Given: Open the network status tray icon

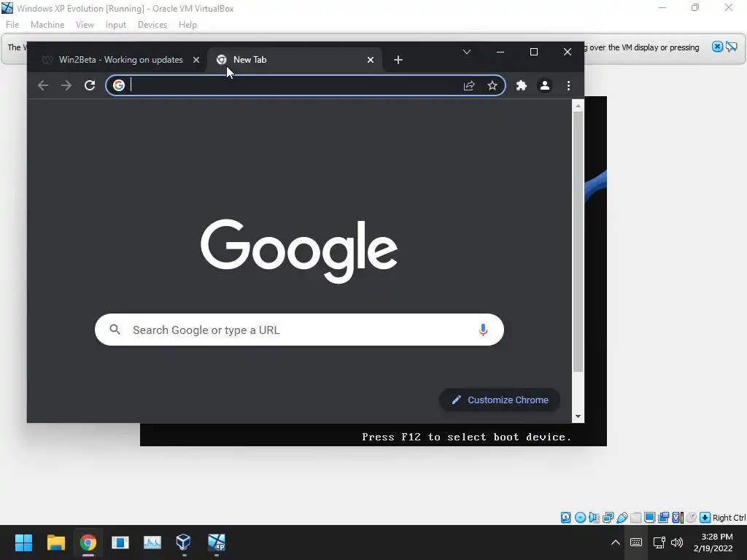Looking at the screenshot, I should (659, 542).
